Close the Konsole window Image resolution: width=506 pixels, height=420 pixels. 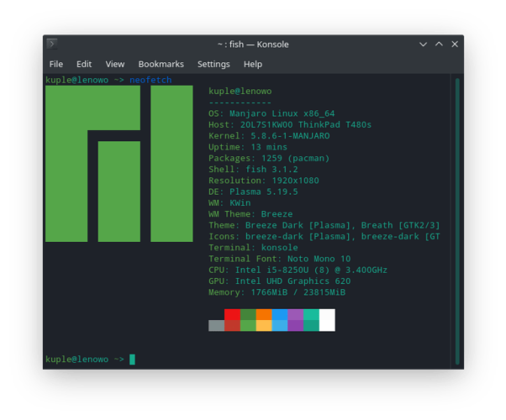click(x=455, y=44)
